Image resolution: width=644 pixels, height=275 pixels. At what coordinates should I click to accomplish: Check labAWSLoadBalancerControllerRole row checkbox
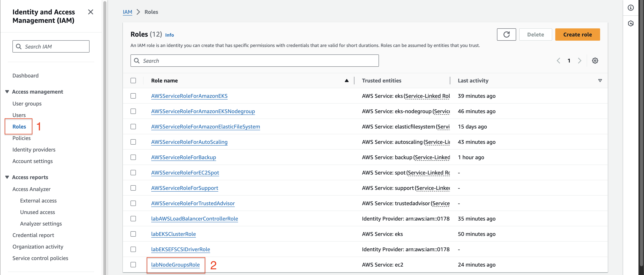pyautogui.click(x=133, y=219)
